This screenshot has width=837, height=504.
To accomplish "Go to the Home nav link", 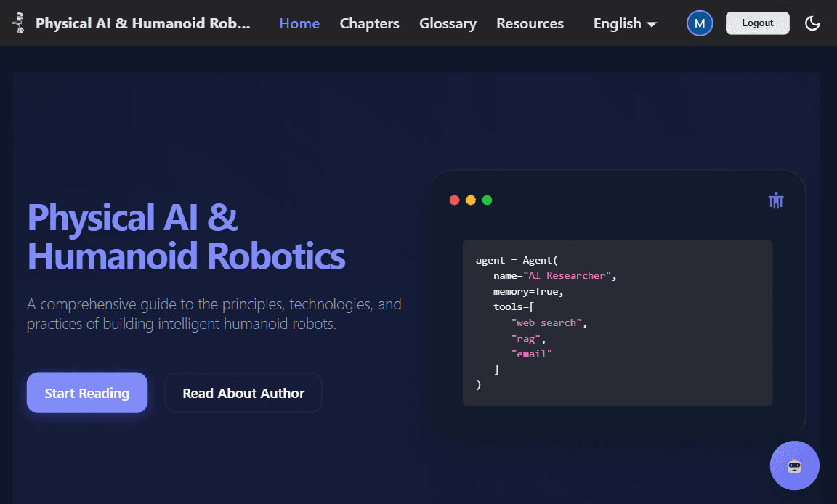I will coord(299,23).
